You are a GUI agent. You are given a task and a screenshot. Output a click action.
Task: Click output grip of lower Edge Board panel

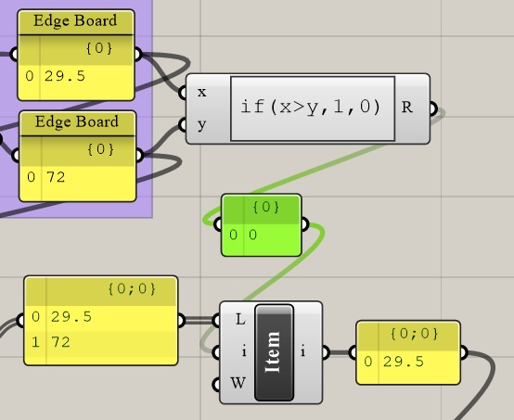coord(140,155)
